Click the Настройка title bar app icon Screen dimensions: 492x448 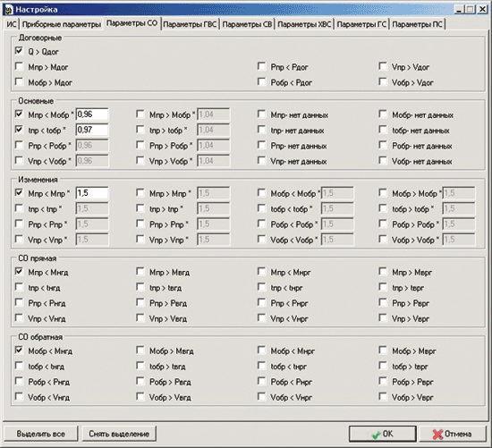pos(9,10)
